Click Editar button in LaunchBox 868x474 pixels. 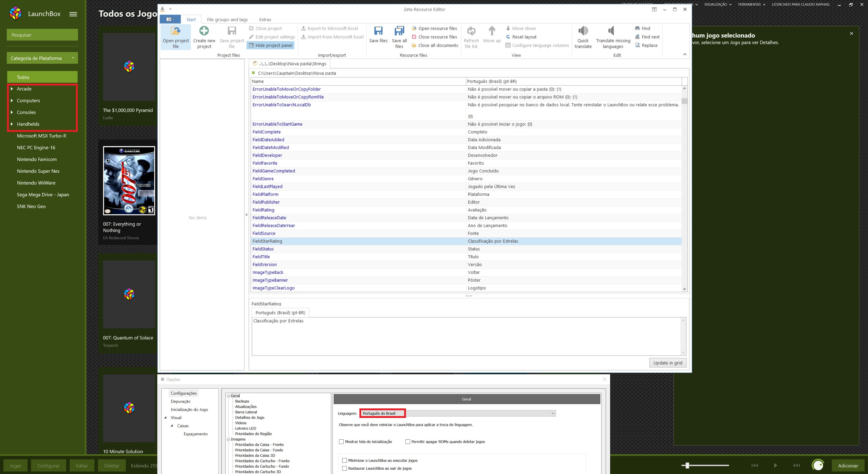point(82,466)
